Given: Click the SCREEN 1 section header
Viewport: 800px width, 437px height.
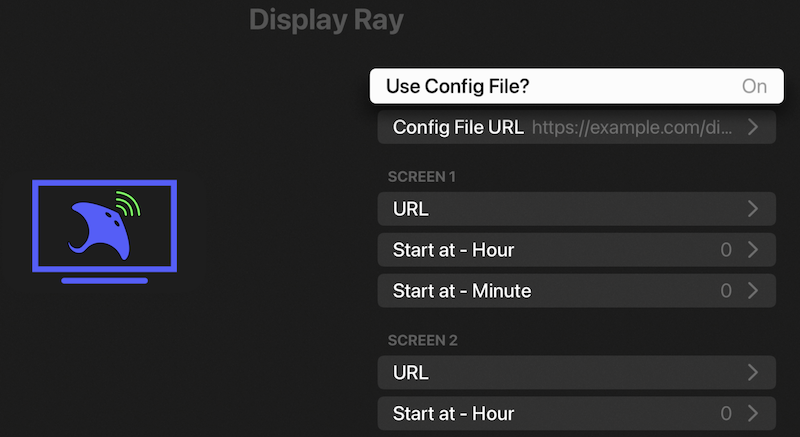Looking at the screenshot, I should 421,177.
